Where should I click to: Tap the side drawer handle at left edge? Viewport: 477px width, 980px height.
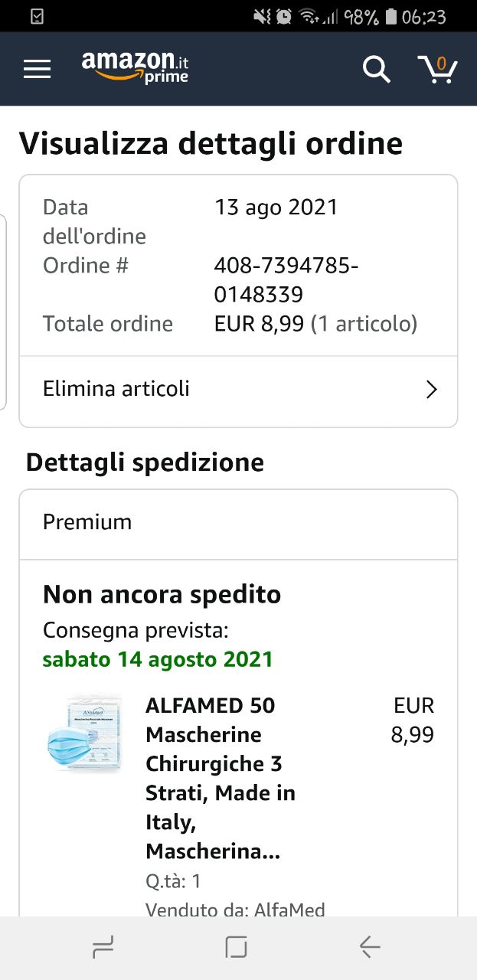tap(3, 312)
